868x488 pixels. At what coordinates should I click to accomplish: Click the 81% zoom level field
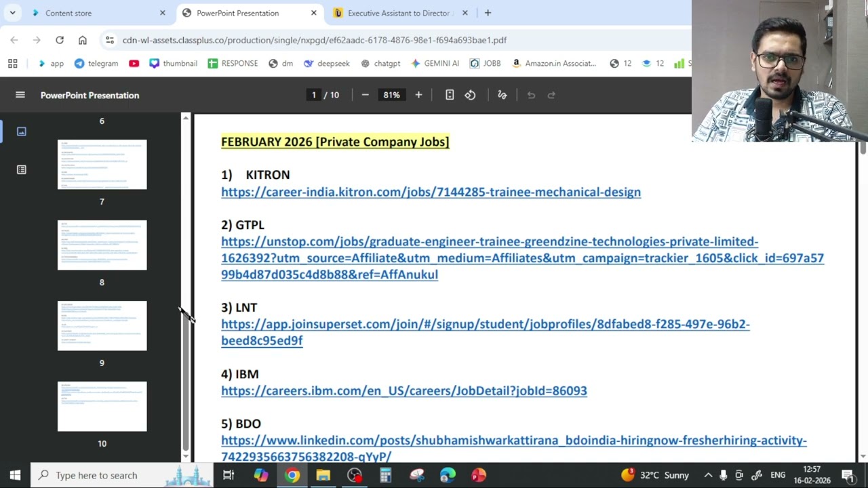(391, 95)
